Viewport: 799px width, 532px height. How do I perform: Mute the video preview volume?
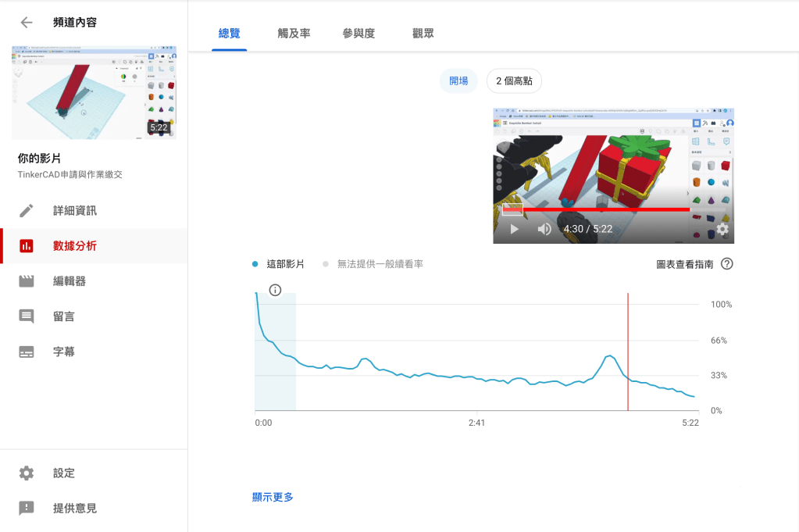(x=544, y=229)
